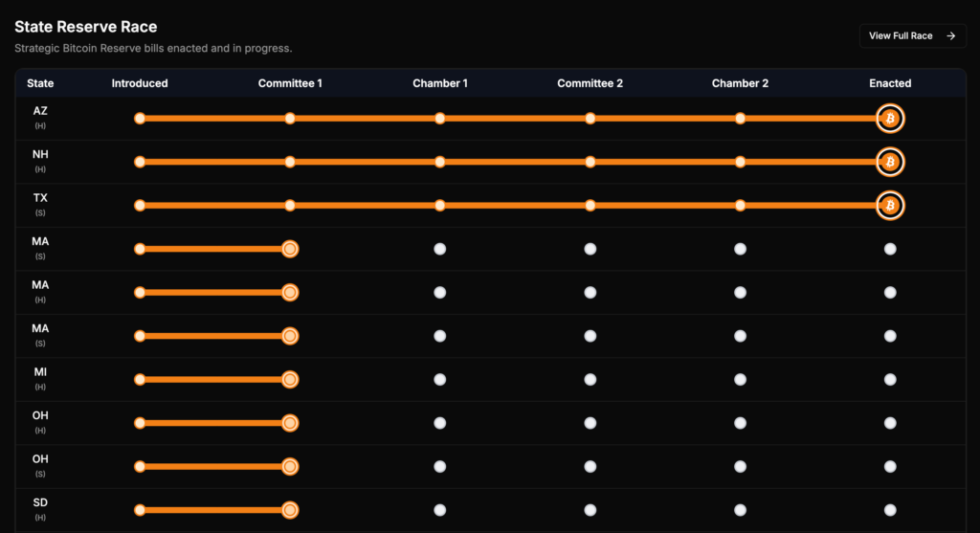Image resolution: width=980 pixels, height=533 pixels.
Task: Click the AZ Chamber 2 progress marker
Action: coord(740,119)
